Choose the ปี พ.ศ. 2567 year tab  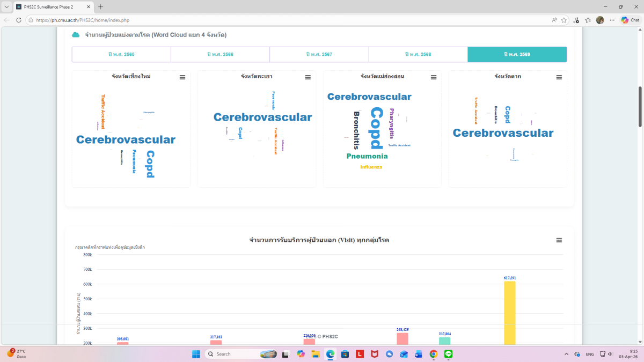(319, 55)
